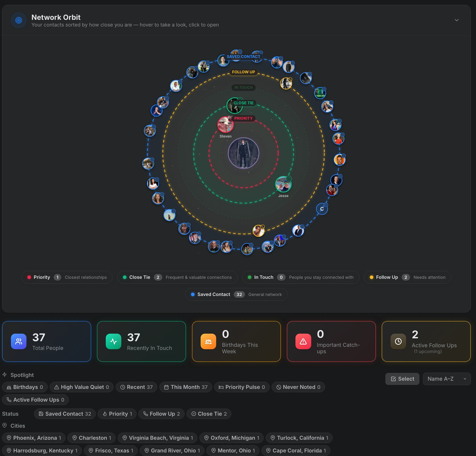This screenshot has width=476, height=456.
Task: Filter by Virginia Beach, Virginia chip
Action: pyautogui.click(x=158, y=438)
